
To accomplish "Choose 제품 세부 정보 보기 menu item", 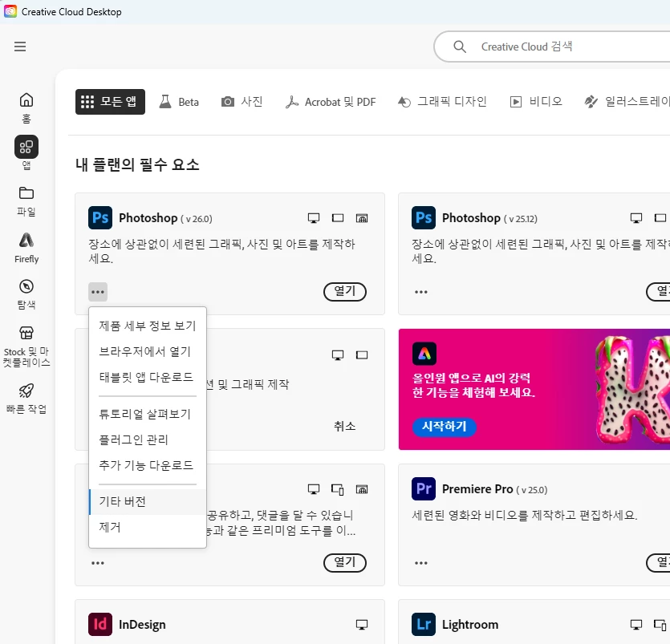I will point(148,326).
